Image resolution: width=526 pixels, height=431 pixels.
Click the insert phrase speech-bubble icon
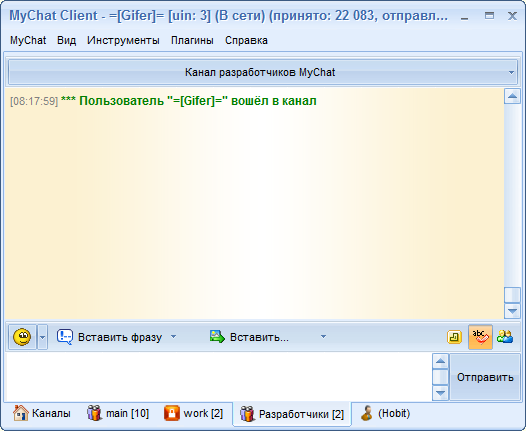coord(65,337)
